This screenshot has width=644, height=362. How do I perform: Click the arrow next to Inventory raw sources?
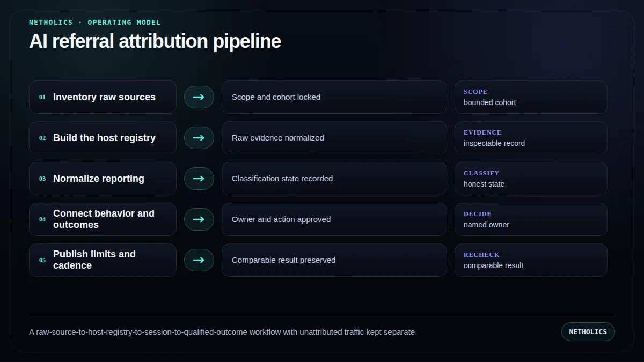coord(199,97)
